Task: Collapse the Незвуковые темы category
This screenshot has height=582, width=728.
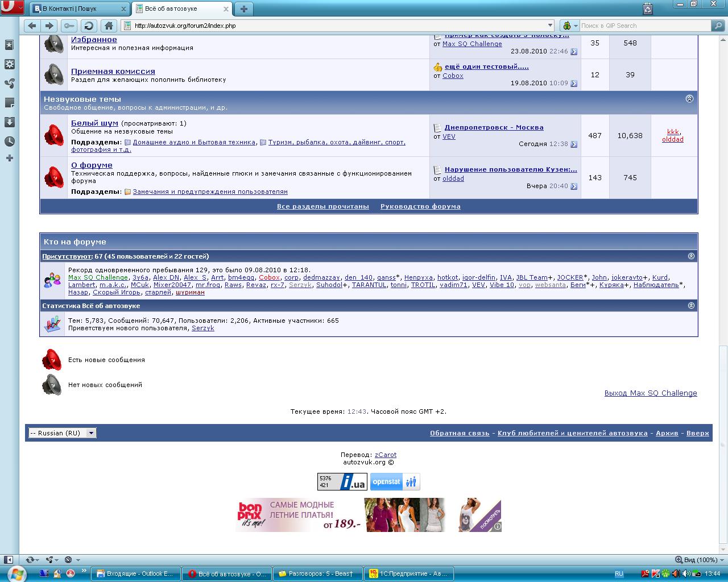Action: pos(689,98)
